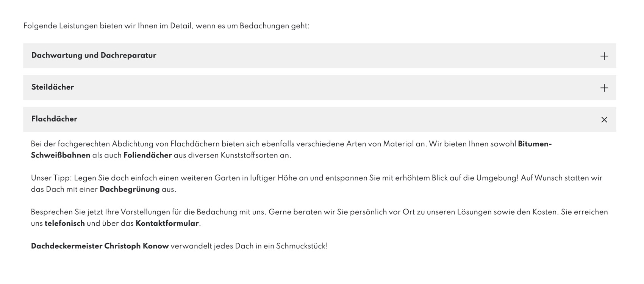Open the Kontaktformular link
The width and height of the screenshot is (644, 284).
point(167,223)
